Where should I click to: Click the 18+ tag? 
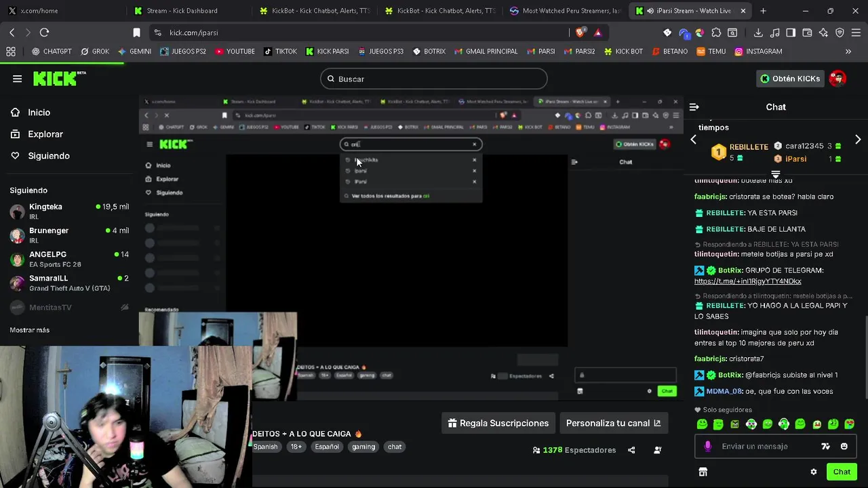coord(296,447)
